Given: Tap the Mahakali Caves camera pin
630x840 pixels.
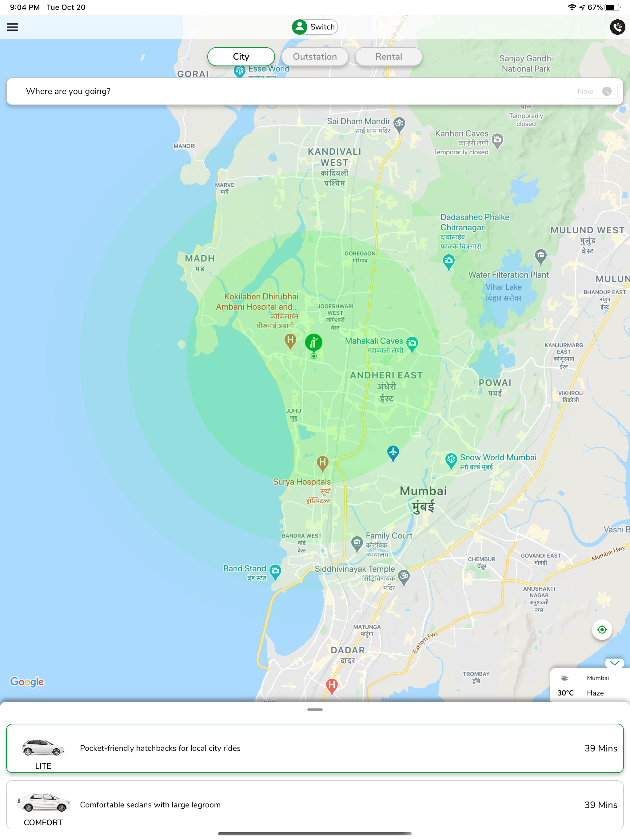Looking at the screenshot, I should [412, 344].
